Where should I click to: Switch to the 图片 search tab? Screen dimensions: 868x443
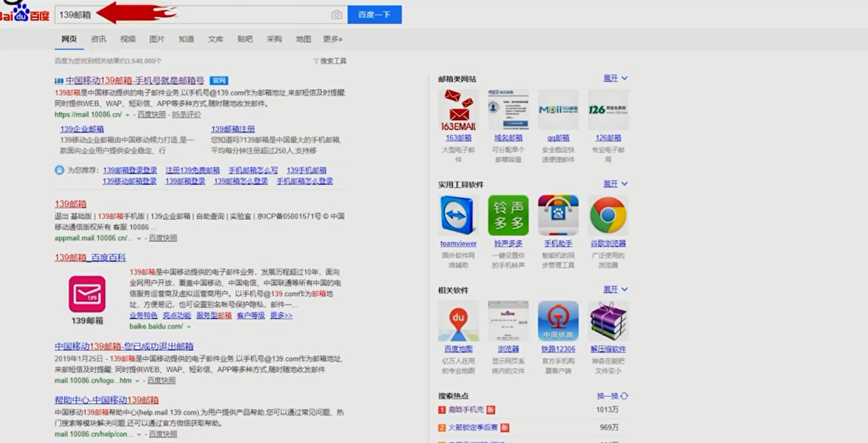[x=157, y=39]
